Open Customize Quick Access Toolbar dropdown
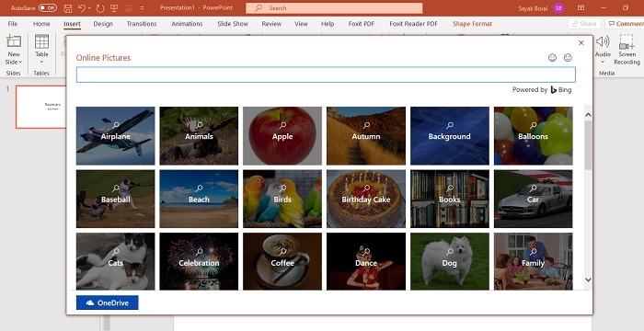Viewport: 644px width, 331px height. [x=142, y=8]
